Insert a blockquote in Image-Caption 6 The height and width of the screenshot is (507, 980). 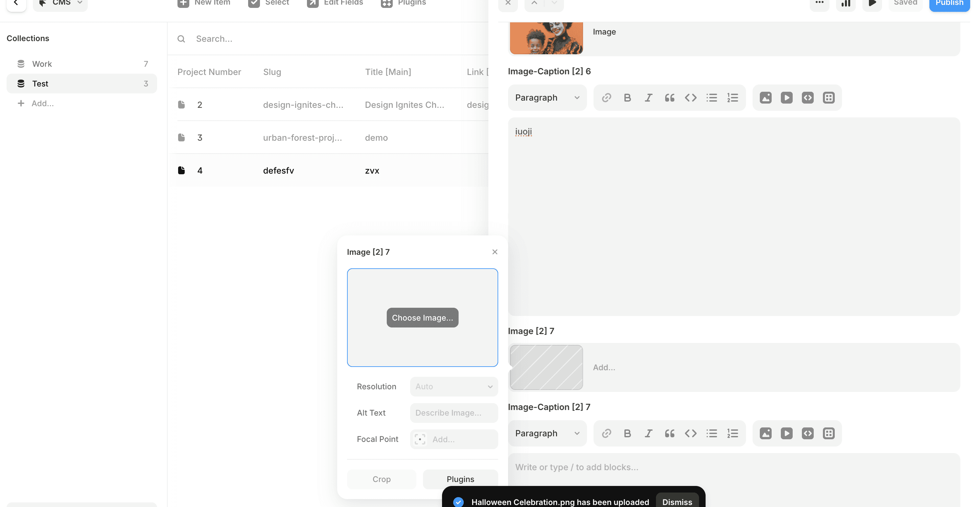[669, 98]
